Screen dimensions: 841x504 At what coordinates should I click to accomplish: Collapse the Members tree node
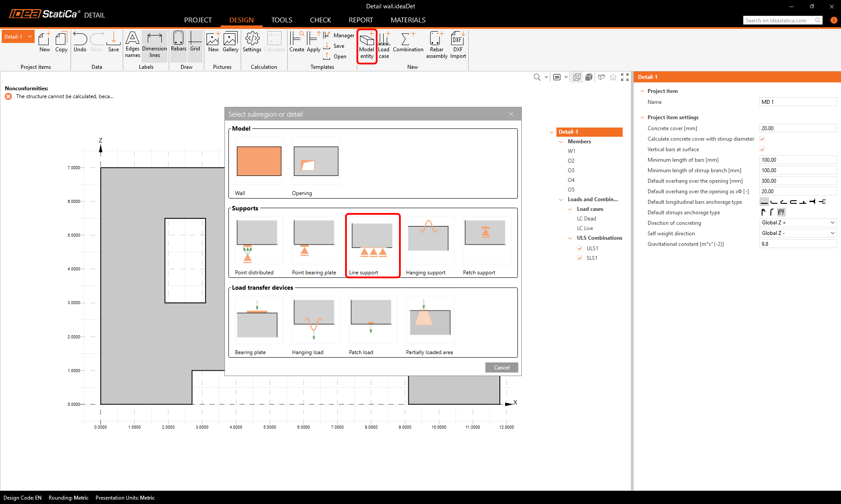561,142
